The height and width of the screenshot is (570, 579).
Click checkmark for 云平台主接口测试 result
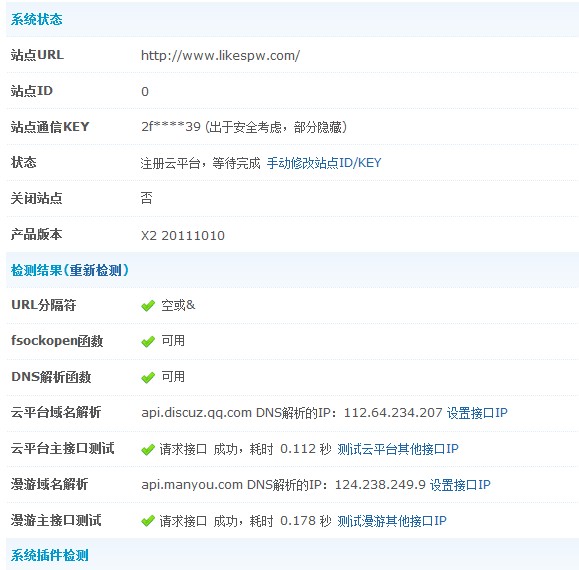pos(148,449)
